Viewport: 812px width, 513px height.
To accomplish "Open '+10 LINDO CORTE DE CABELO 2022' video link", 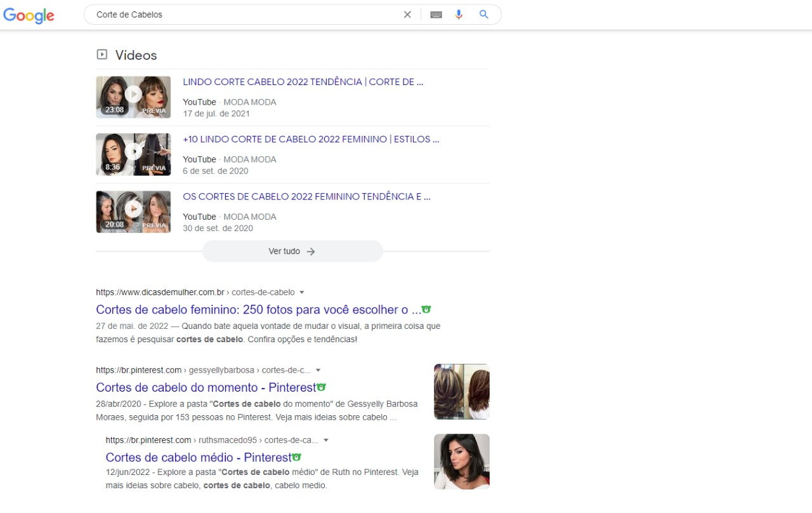I will point(311,139).
